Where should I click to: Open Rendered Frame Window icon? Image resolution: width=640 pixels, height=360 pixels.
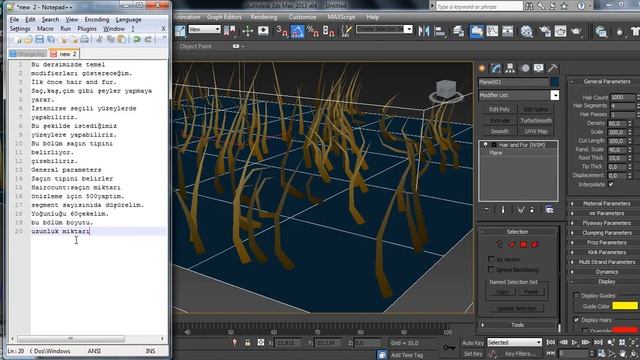[560, 31]
